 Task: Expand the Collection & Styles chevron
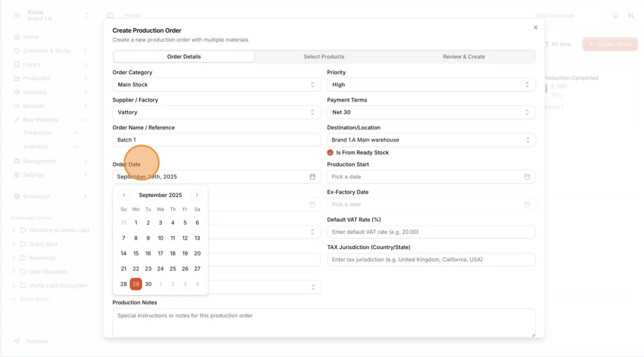85,51
